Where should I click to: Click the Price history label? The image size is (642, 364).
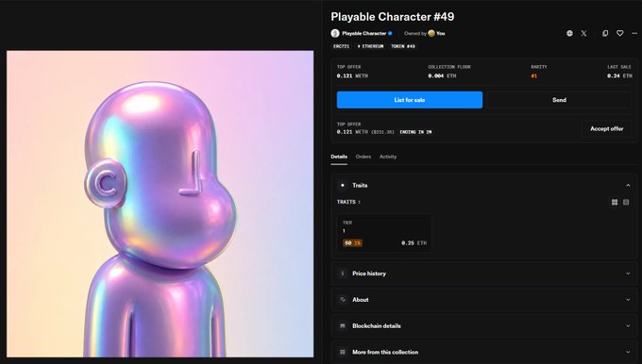point(369,273)
